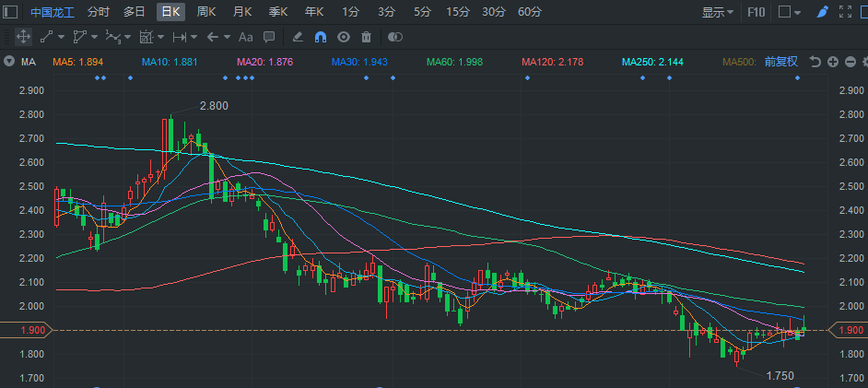The width and height of the screenshot is (868, 388).
Task: Select the polygon shape drawing tool
Action: coord(80,37)
